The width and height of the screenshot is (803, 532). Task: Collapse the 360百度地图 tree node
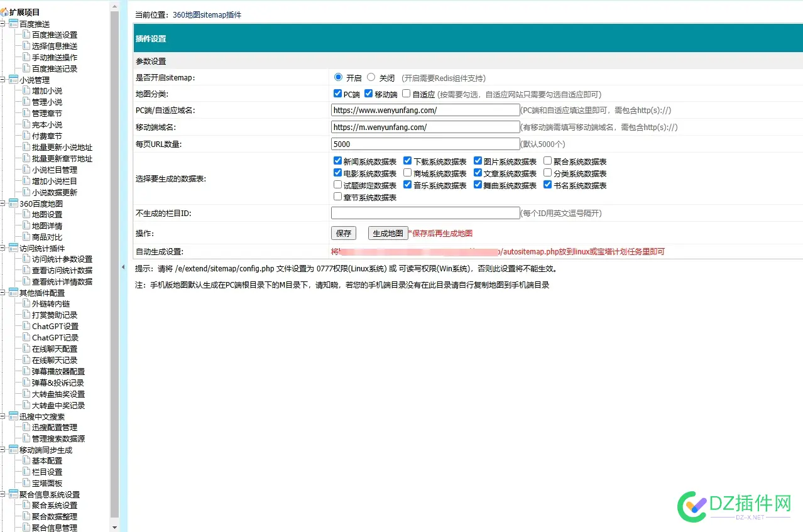3,204
